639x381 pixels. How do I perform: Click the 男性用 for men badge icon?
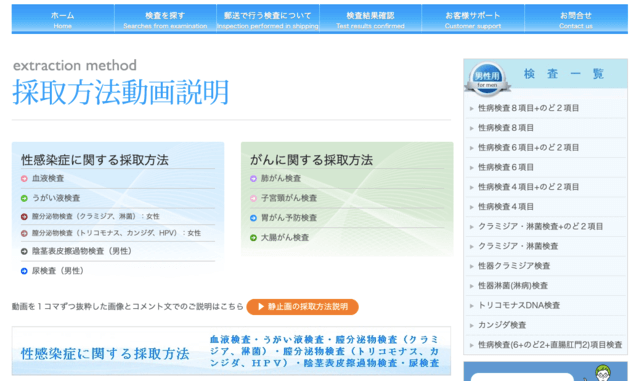coord(487,79)
